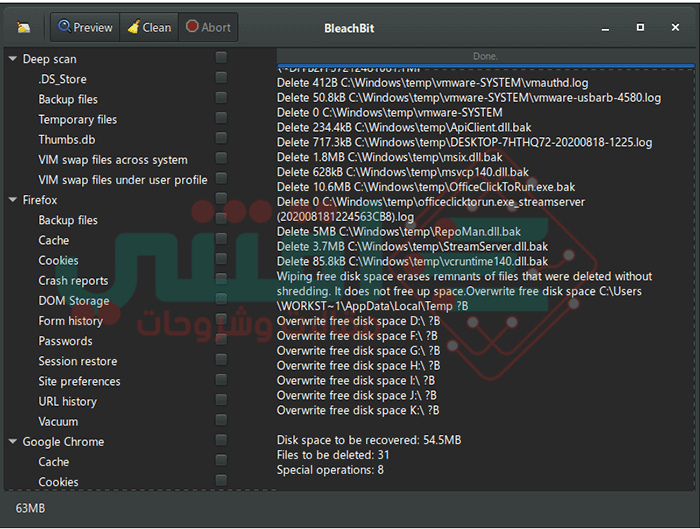Tick checkbox for Firefox Backup files
Screen dimensions: 700x529
click(x=221, y=218)
